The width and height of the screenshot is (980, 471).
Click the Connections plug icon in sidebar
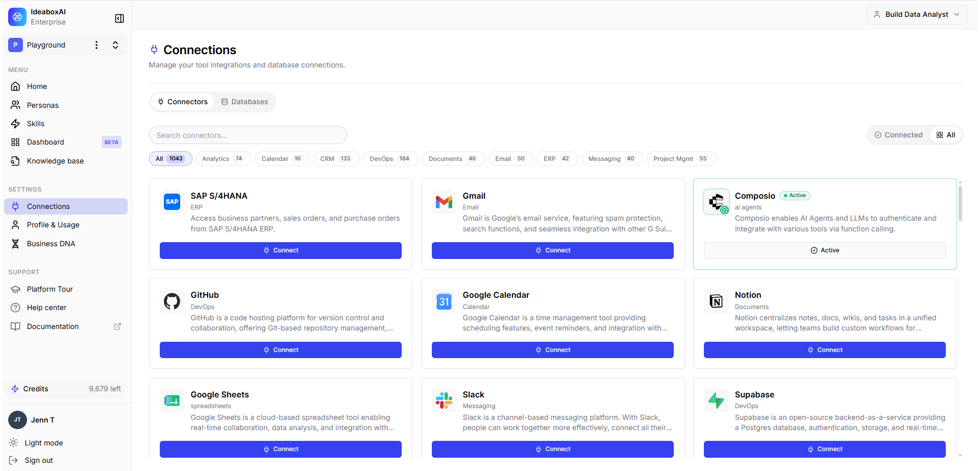point(15,206)
